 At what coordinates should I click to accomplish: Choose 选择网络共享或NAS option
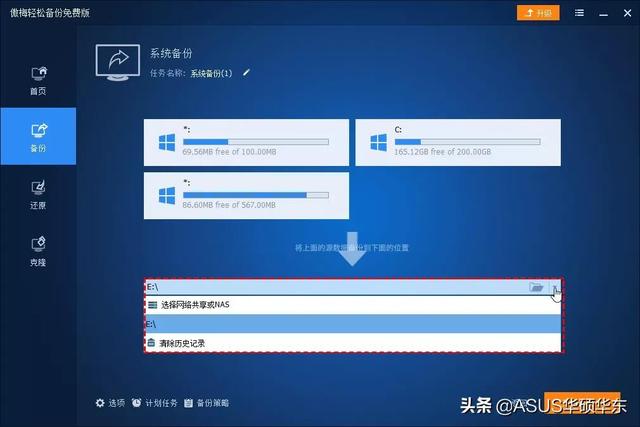[353, 305]
